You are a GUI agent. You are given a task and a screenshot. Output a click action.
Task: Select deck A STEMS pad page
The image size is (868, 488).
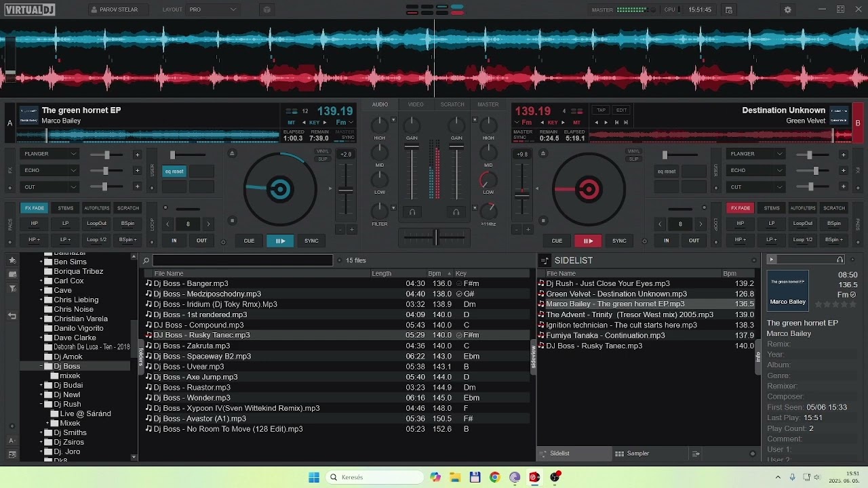click(66, 208)
